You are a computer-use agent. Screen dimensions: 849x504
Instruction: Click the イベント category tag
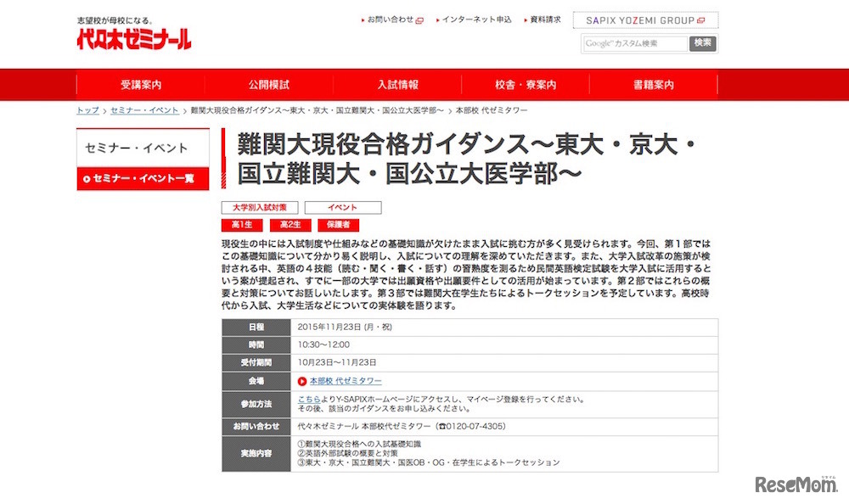coord(343,207)
